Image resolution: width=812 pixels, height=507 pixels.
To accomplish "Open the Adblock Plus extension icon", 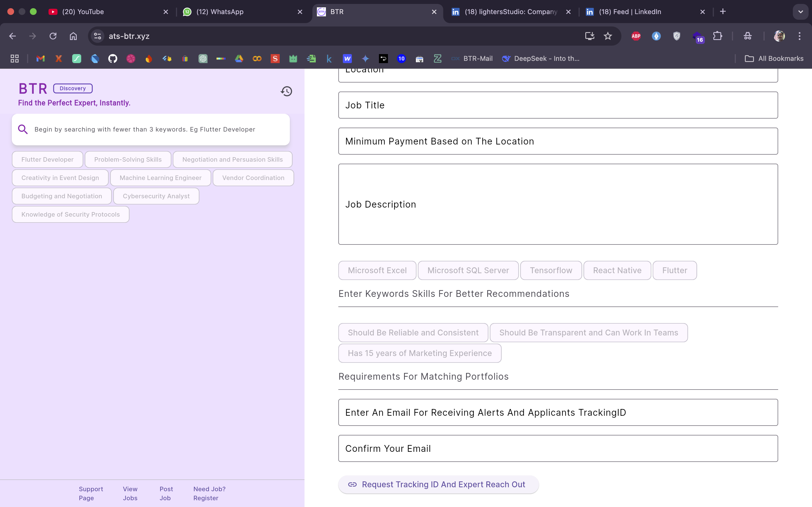I will click(636, 36).
